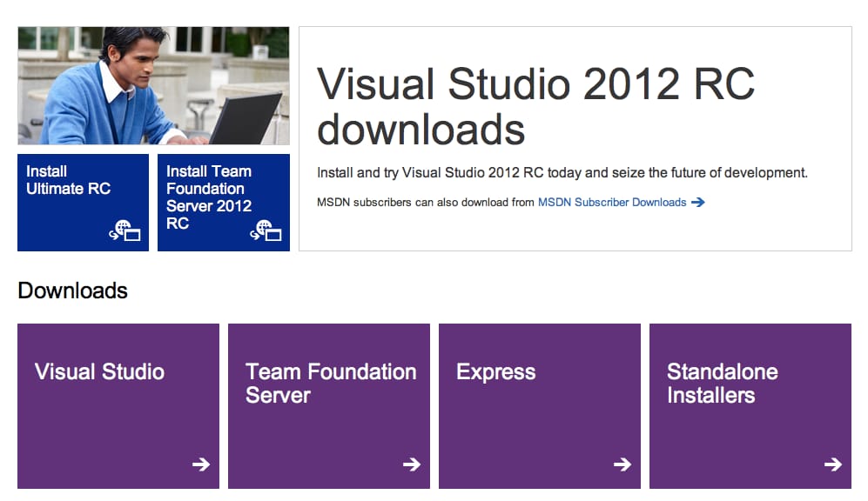Screen dimensions: 868x501
Task: Click the text 'Install and try Visual Studio 2012 RC today'
Action: 449,173
